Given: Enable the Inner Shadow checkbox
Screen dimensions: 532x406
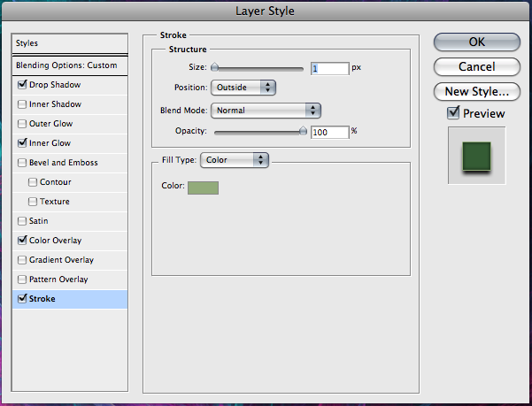Looking at the screenshot, I should point(22,104).
